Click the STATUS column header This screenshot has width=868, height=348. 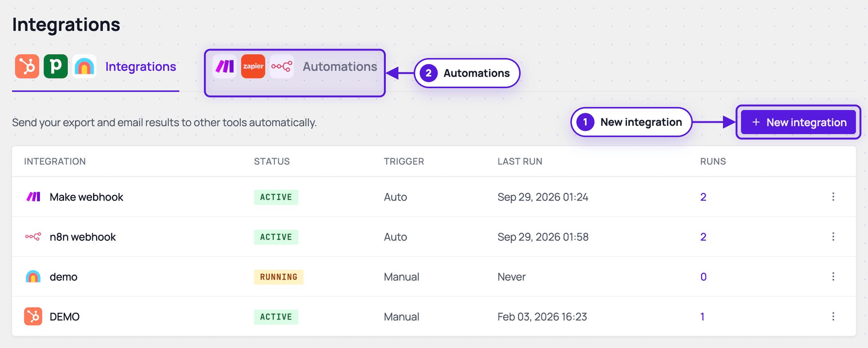coord(272,161)
